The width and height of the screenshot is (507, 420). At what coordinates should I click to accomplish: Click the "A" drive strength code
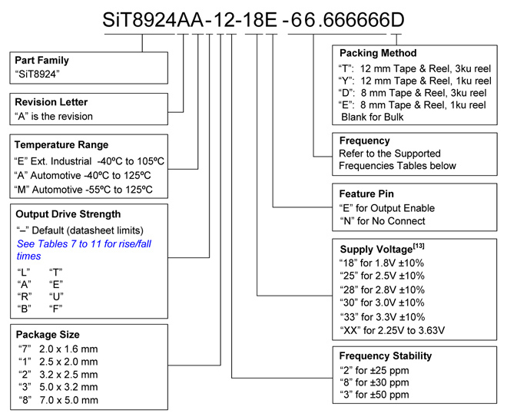25,285
